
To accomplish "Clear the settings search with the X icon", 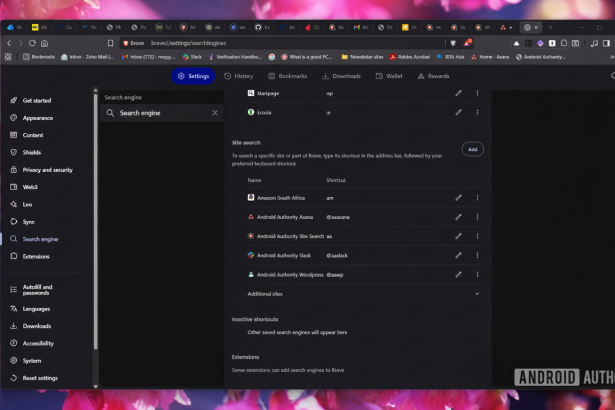I will tap(214, 113).
